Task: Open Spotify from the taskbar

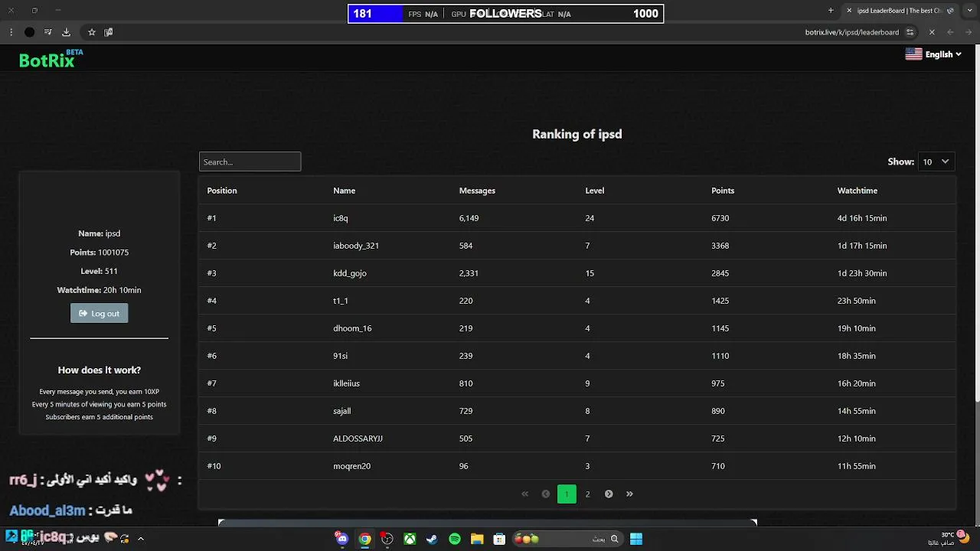Action: point(455,539)
